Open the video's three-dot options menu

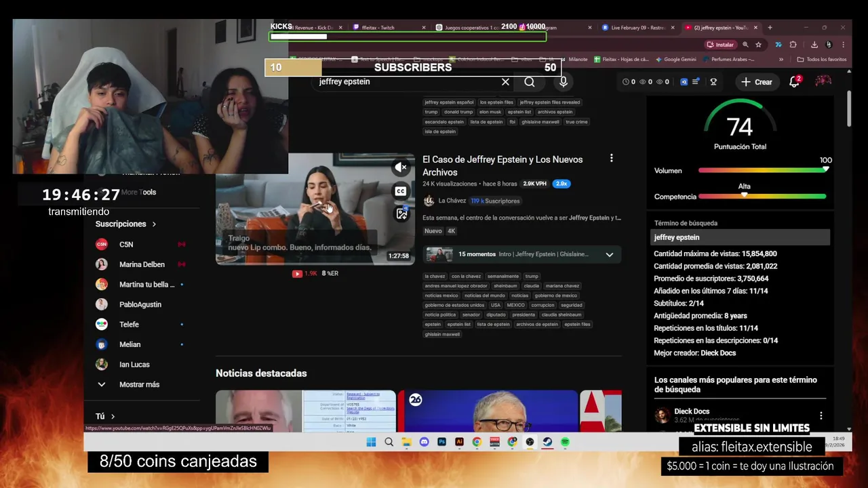click(611, 158)
